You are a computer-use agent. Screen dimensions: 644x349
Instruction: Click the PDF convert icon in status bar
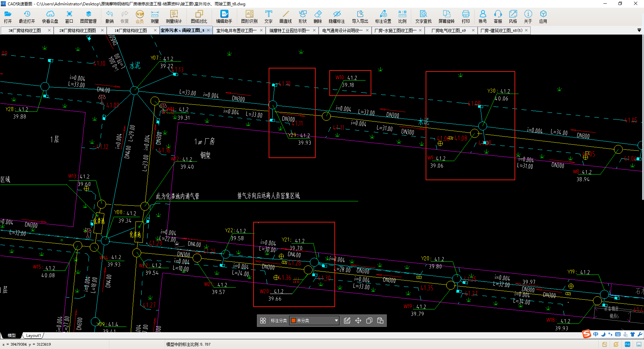click(605, 344)
